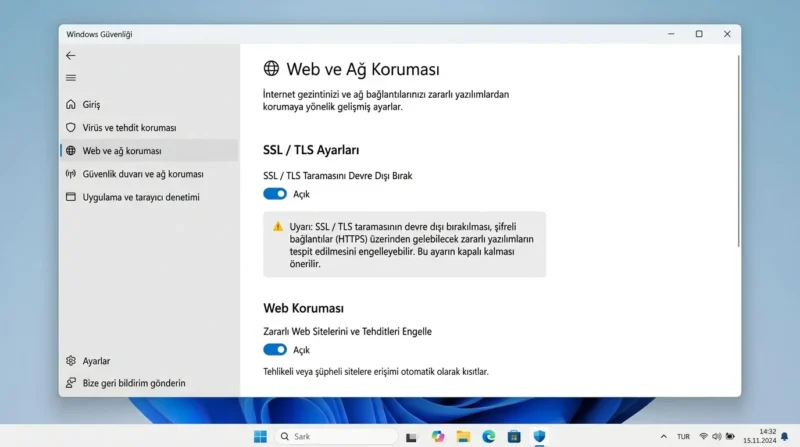Minimize the Windows Güvenliği window
Screen dimensions: 800x447
point(671,34)
